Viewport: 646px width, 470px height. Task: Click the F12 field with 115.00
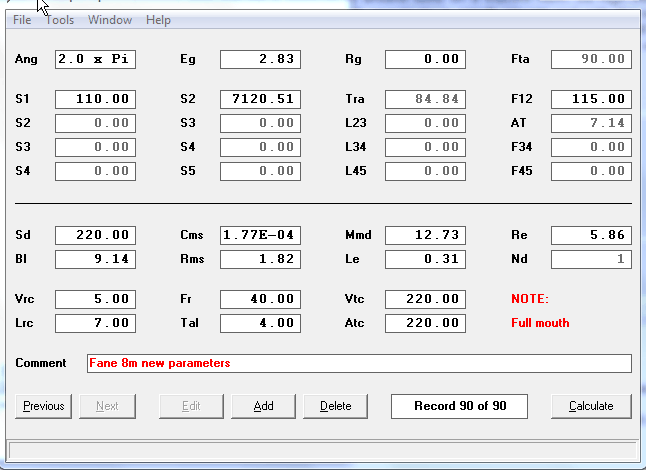(591, 99)
